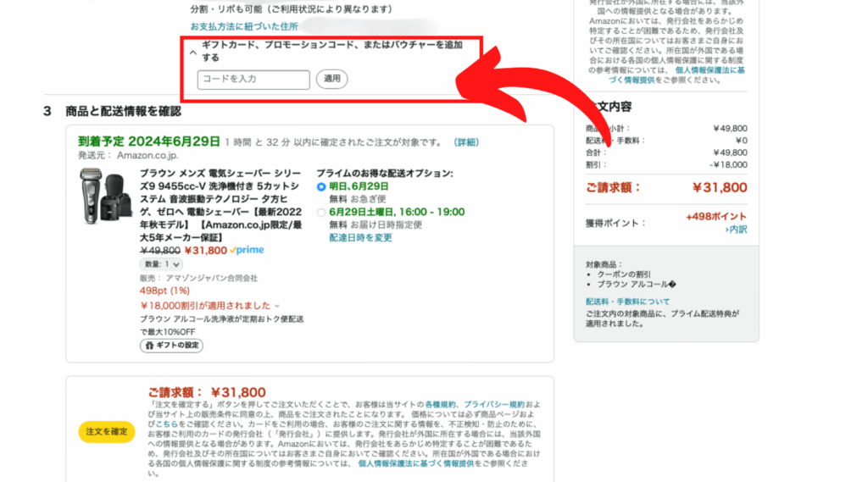
Task: Open the 数量 quantity dropdown
Action: 161,264
